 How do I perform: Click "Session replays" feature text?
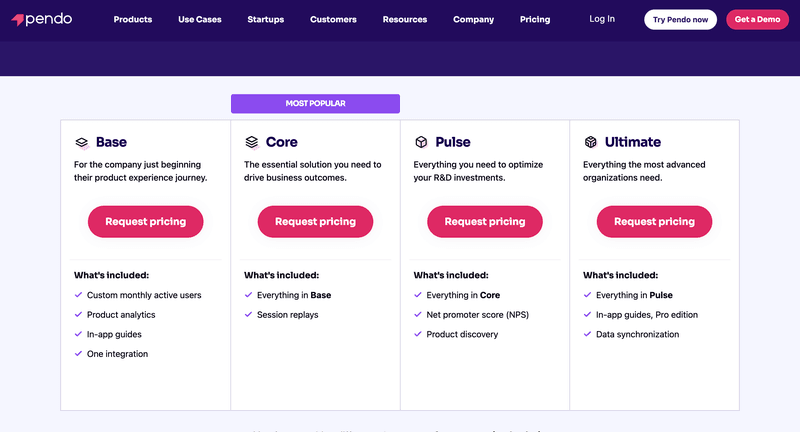pyautogui.click(x=288, y=315)
